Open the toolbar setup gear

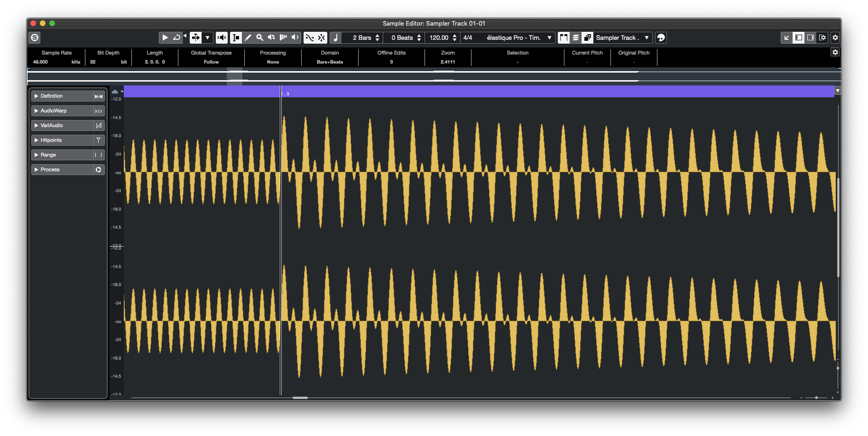pos(835,37)
